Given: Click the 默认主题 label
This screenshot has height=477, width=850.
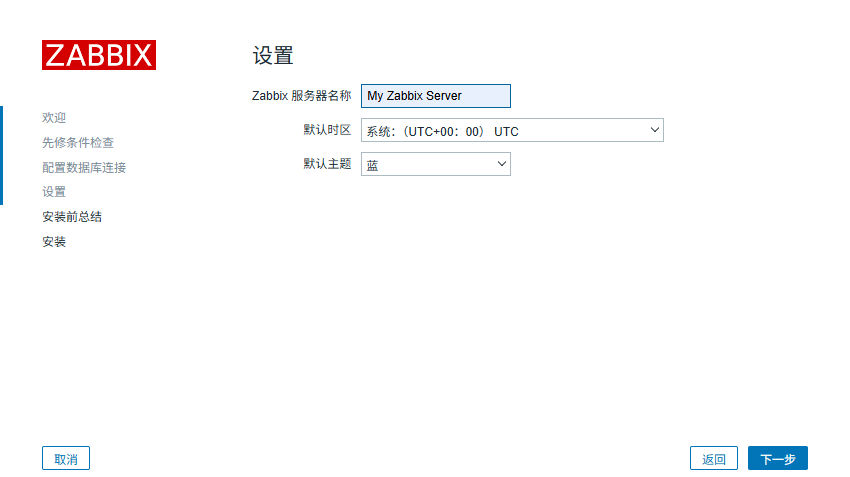Looking at the screenshot, I should 327,164.
